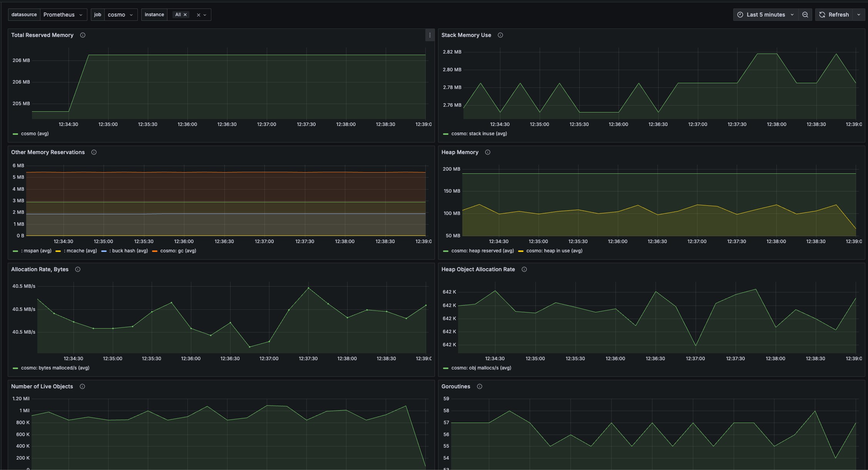The width and height of the screenshot is (868, 470).
Task: Click the info icon on Allocation Rate, Bytes panel
Action: (x=77, y=269)
